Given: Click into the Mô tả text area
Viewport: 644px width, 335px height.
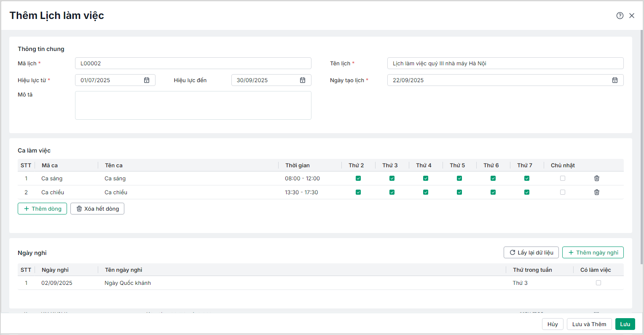Looking at the screenshot, I should pyautogui.click(x=193, y=105).
